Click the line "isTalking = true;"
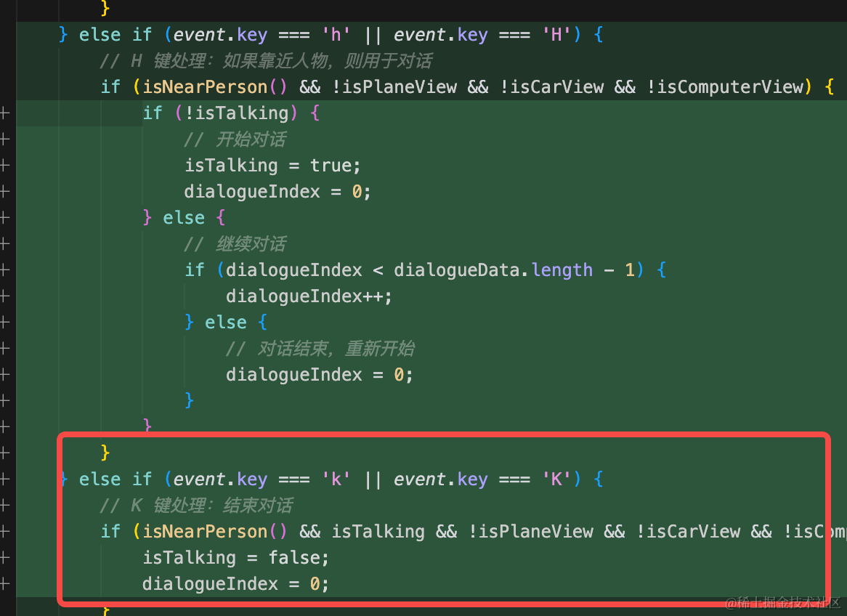This screenshot has width=847, height=616. 272,166
